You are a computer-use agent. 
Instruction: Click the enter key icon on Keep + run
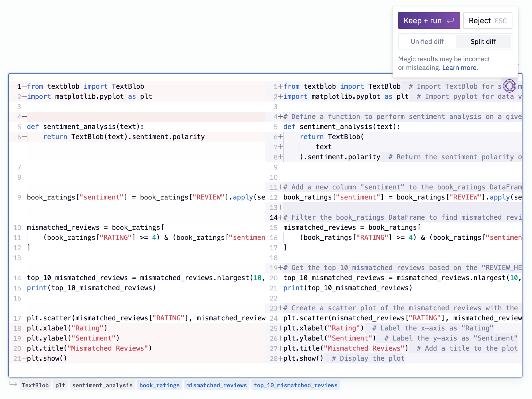point(450,20)
